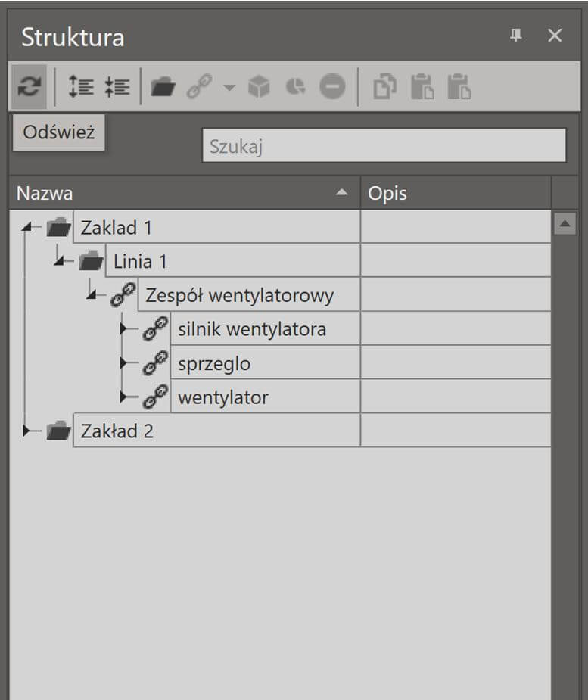The width and height of the screenshot is (588, 700).
Task: Click the round minus remove icon
Action: [x=332, y=86]
